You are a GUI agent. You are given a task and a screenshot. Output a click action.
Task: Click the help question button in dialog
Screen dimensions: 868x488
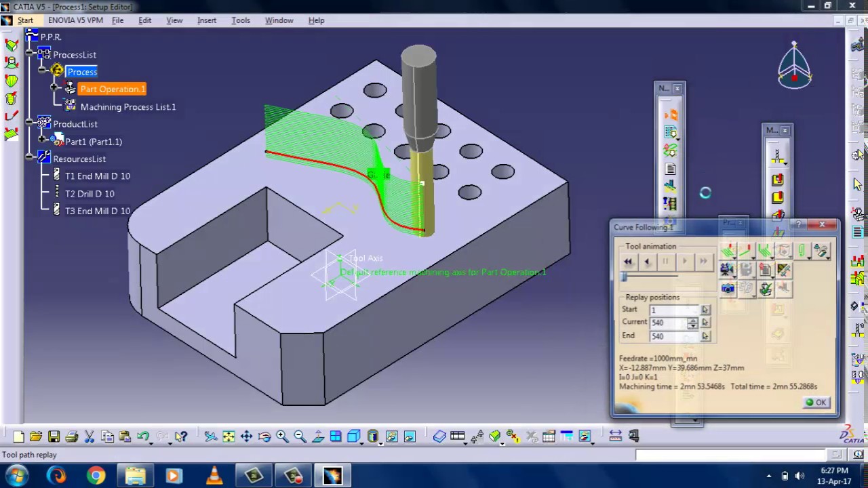799,225
